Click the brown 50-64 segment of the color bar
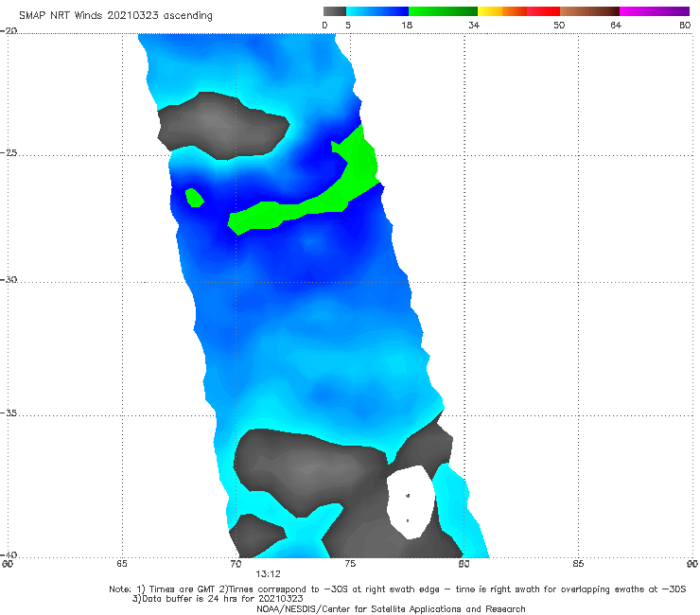 click(589, 11)
